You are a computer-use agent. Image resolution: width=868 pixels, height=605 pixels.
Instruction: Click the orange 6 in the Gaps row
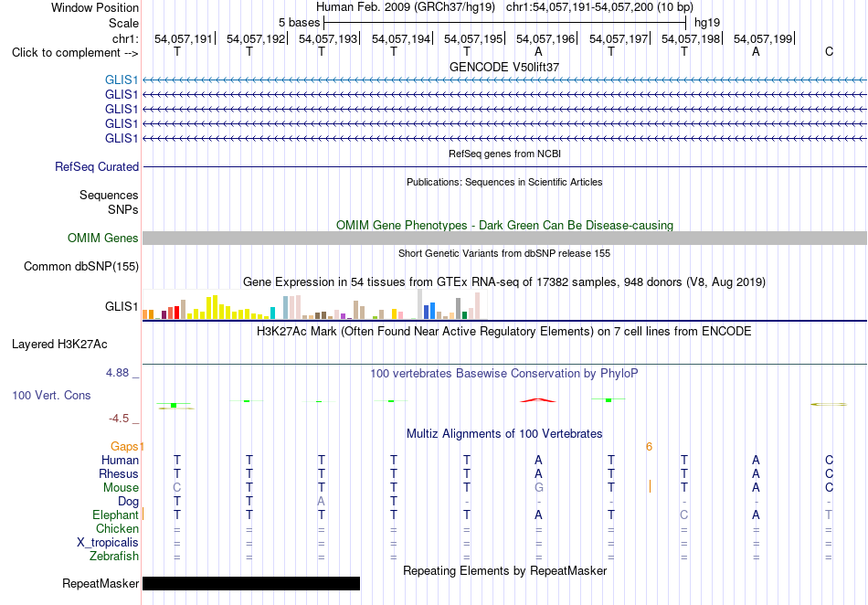[x=649, y=446]
